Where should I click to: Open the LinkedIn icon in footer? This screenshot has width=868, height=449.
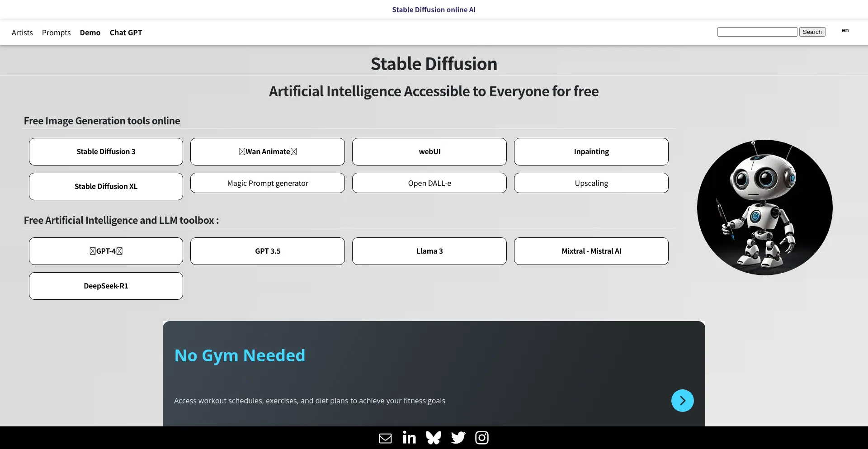pos(409,438)
